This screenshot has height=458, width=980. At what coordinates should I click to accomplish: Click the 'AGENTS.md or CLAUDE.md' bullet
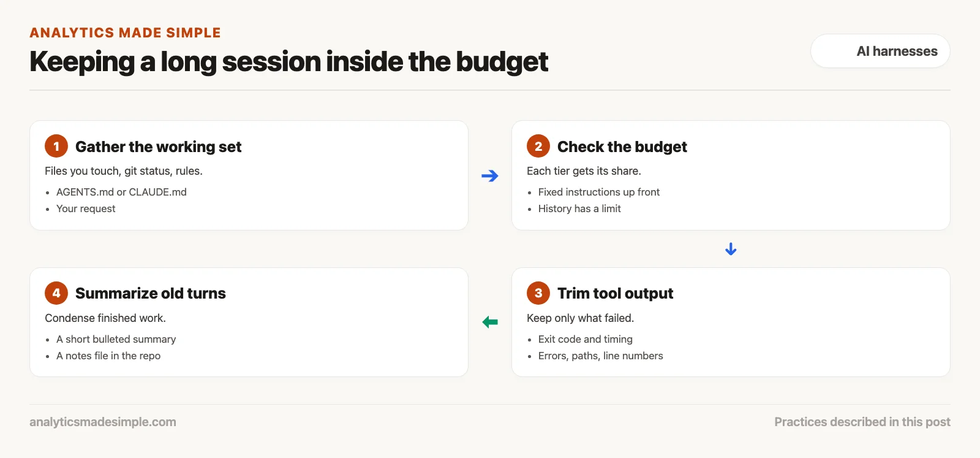pos(121,192)
